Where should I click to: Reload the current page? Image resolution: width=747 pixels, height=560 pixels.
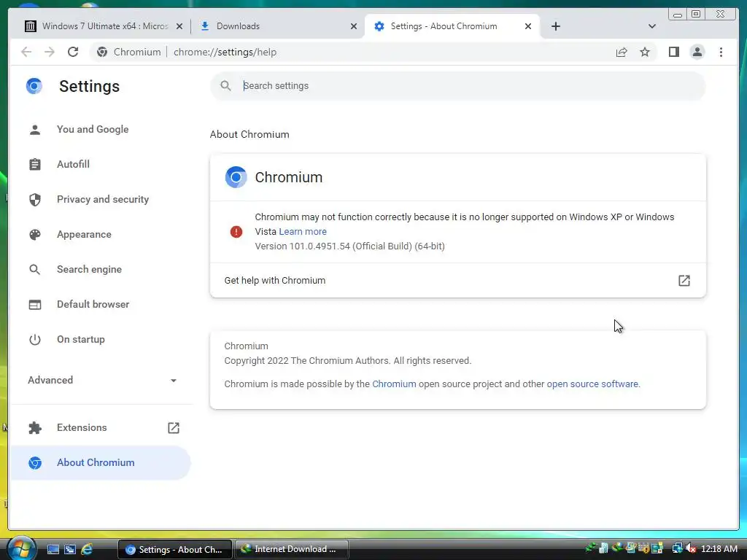(x=73, y=52)
